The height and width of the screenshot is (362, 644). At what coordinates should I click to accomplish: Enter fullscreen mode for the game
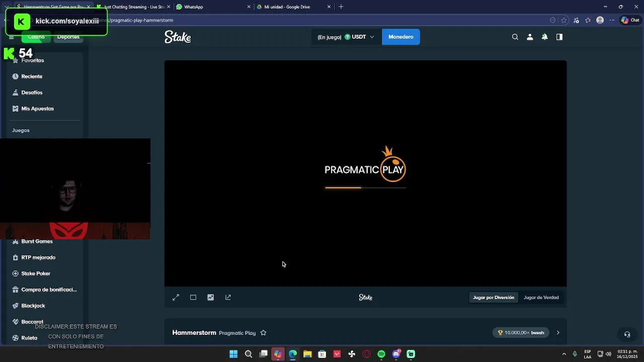tap(176, 298)
